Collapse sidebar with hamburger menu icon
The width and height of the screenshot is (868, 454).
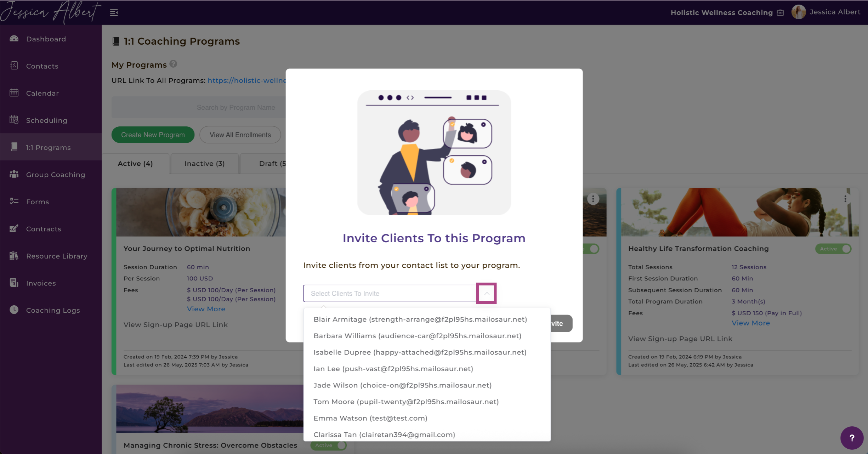[114, 13]
